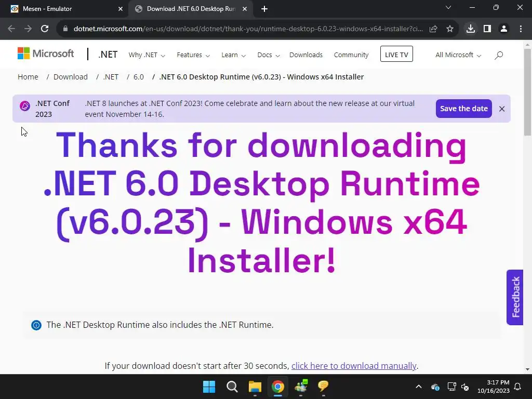Open File Explorer from the taskbar
The width and height of the screenshot is (532, 399).
(255, 387)
